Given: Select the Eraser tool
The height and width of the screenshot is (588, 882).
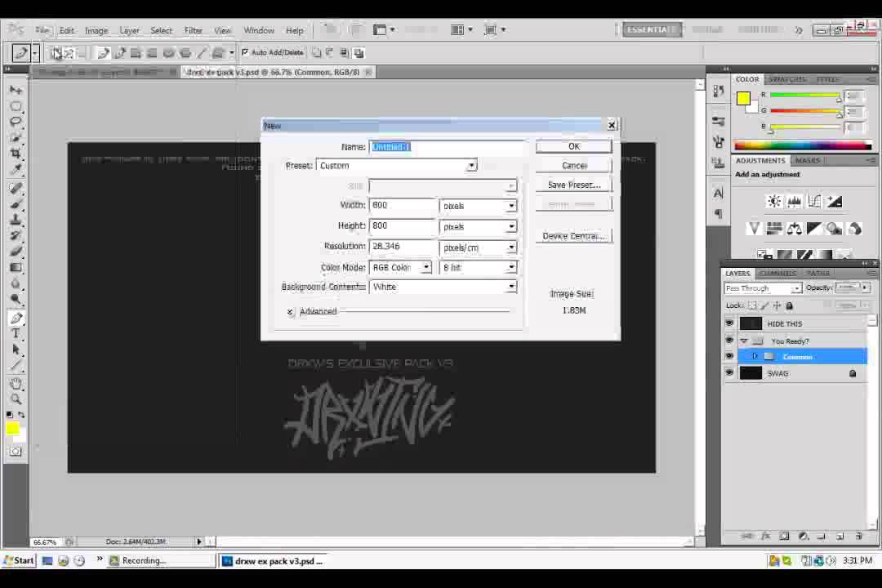Looking at the screenshot, I should [16, 252].
